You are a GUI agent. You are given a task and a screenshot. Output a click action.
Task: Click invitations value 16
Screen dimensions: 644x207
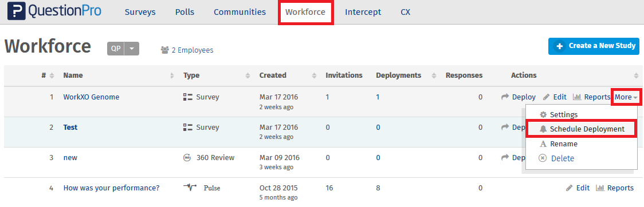pos(329,188)
